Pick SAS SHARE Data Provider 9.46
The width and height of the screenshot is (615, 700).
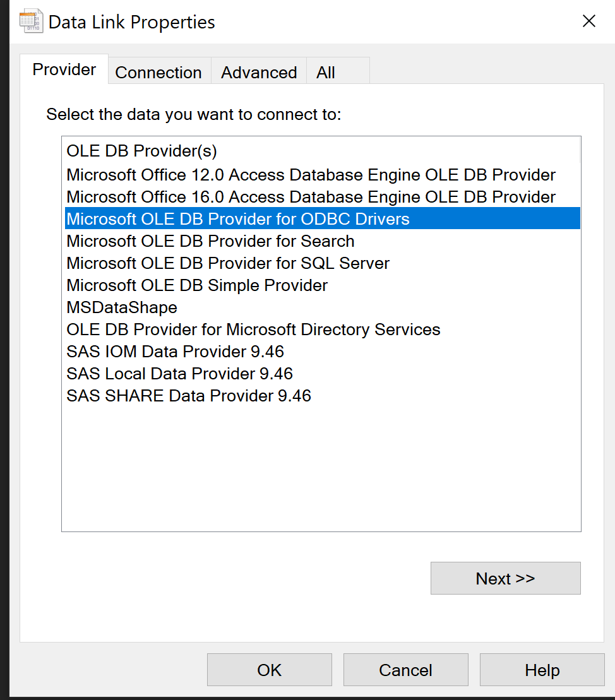coord(189,396)
